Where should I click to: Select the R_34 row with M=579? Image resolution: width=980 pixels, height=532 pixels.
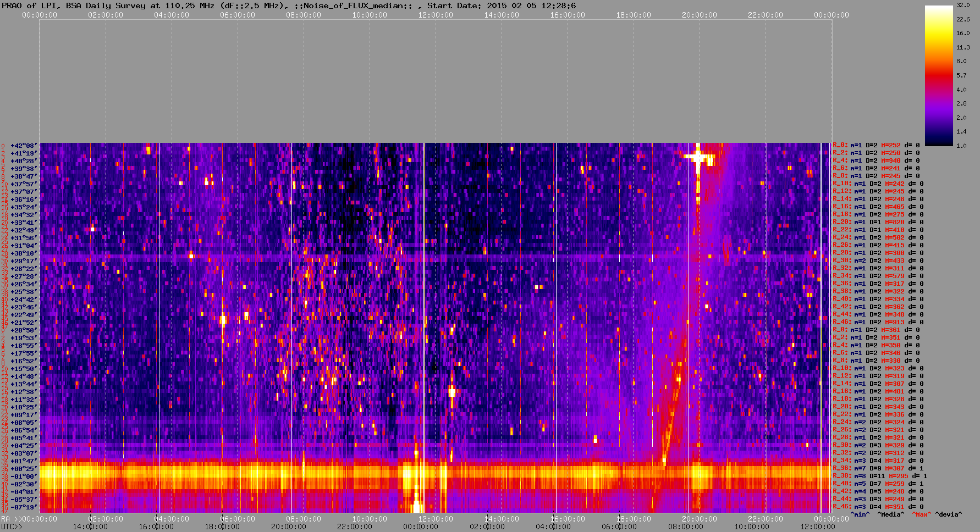coord(878,276)
